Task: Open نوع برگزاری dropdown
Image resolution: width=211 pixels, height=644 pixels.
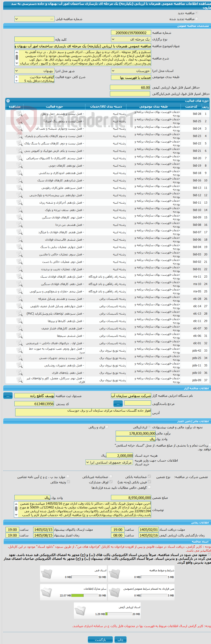Action: coord(131,39)
